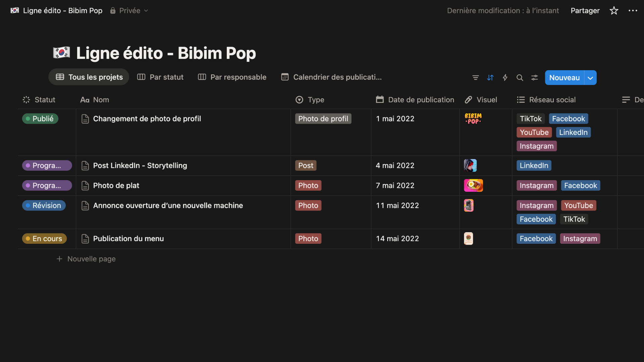
Task: Add page to favorites with star icon
Action: pyautogui.click(x=614, y=11)
